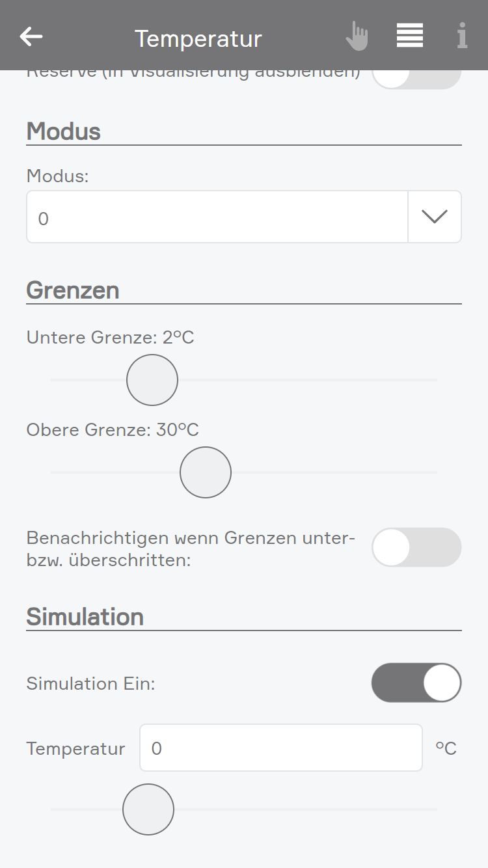
Task: Go back using the header arrow
Action: [x=31, y=37]
